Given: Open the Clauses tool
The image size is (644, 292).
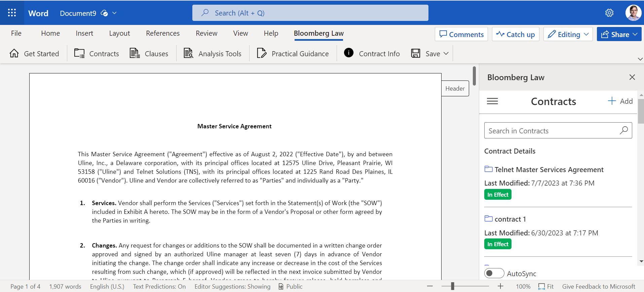Looking at the screenshot, I should click(x=149, y=54).
